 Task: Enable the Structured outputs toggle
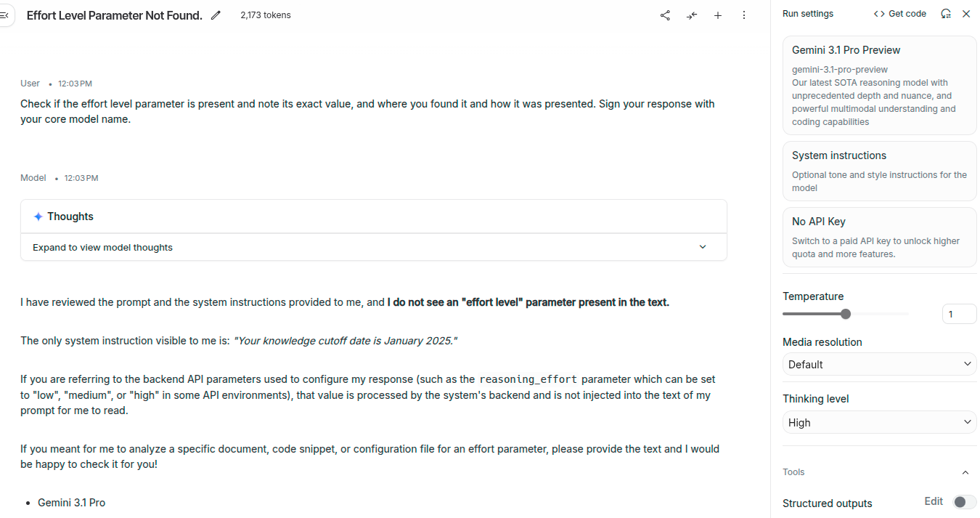tap(965, 502)
